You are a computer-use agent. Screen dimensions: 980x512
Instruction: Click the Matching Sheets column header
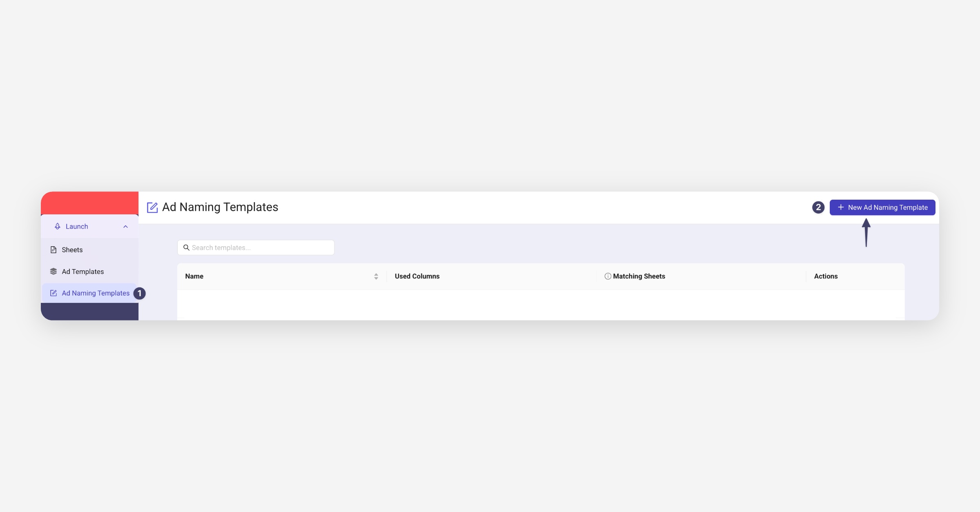(x=701, y=276)
